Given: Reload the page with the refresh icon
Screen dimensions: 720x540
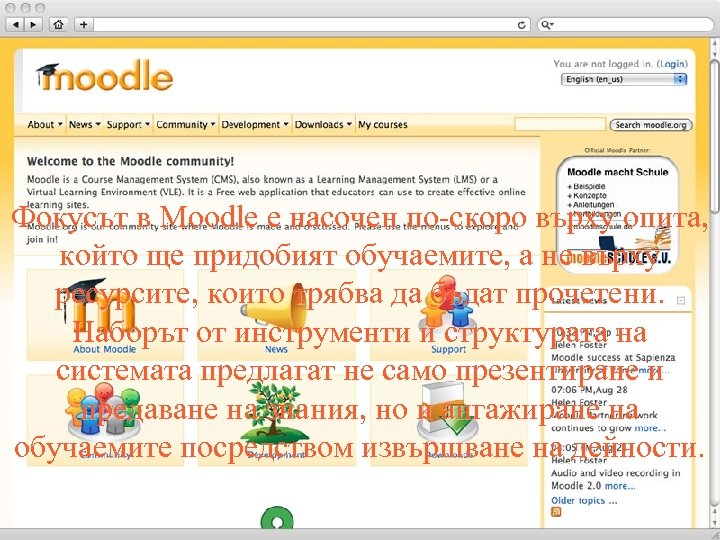Looking at the screenshot, I should click(x=521, y=25).
